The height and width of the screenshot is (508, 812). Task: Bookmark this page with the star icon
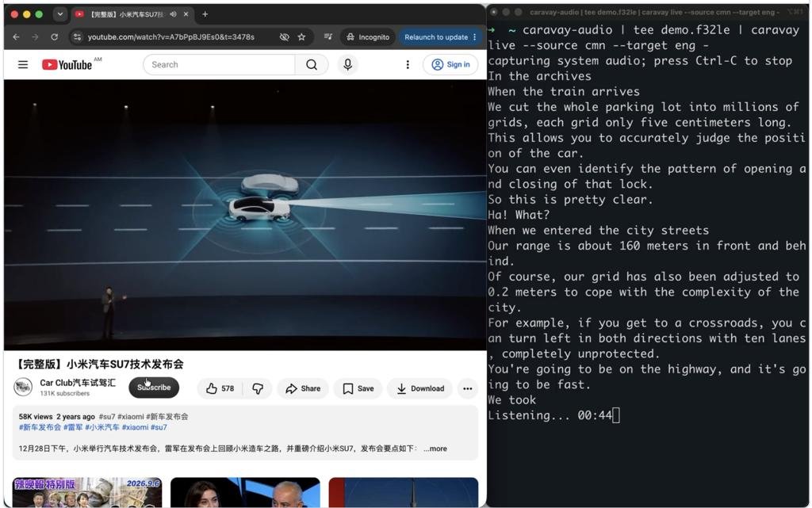click(x=301, y=36)
